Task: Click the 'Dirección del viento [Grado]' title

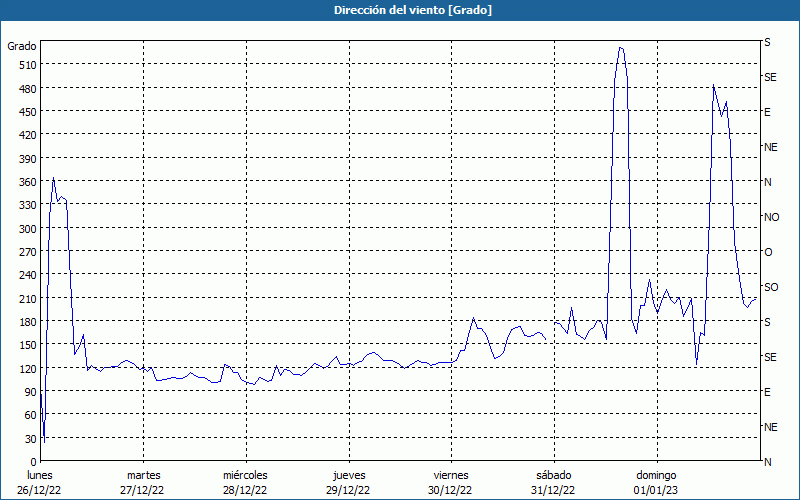Action: tap(413, 10)
